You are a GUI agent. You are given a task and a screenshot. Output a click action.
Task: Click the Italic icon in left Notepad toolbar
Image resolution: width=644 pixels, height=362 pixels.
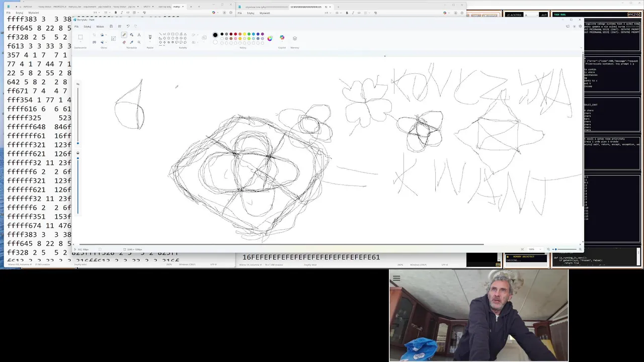tap(121, 12)
